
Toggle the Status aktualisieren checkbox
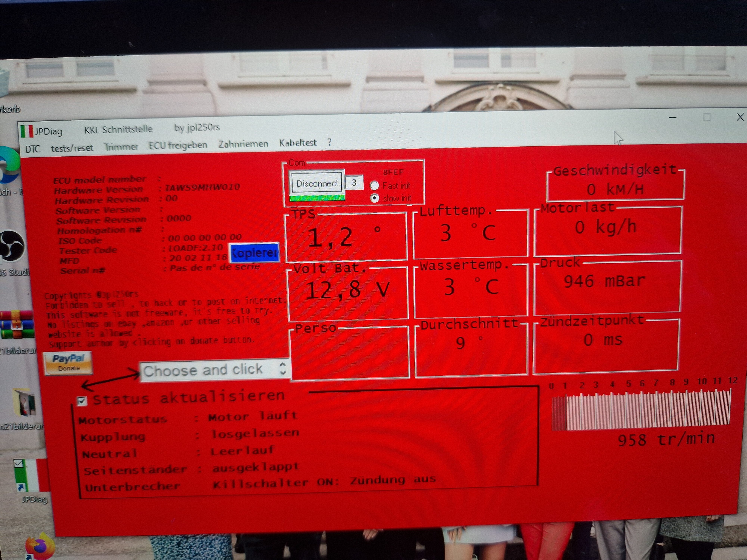pos(82,401)
